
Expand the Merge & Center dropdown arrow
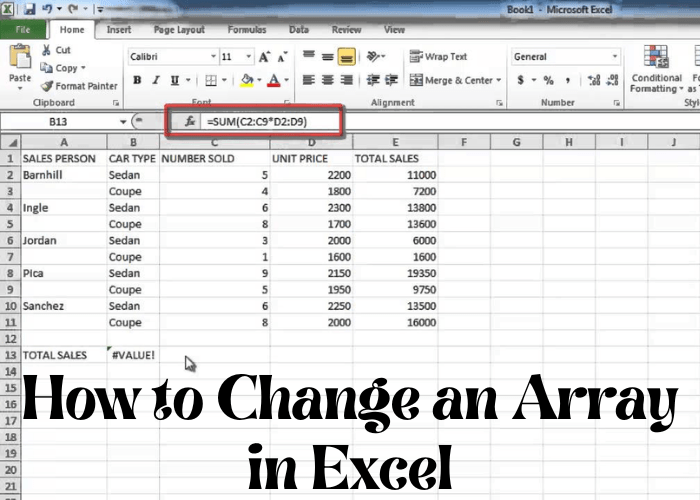click(499, 80)
